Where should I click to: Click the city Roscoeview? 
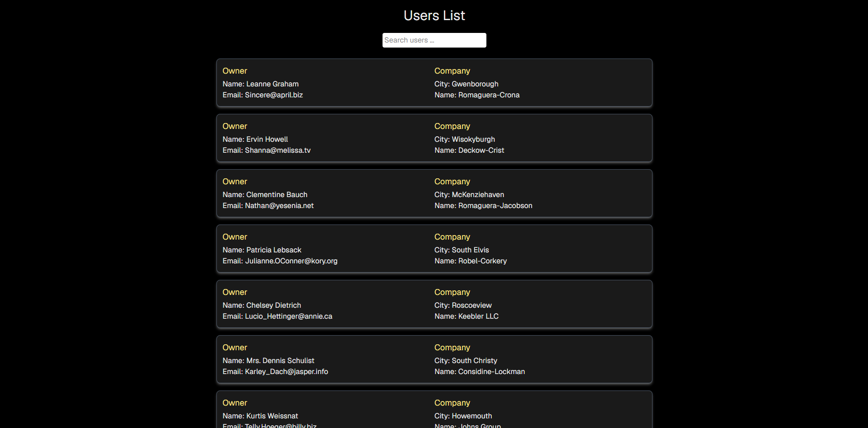pyautogui.click(x=472, y=305)
